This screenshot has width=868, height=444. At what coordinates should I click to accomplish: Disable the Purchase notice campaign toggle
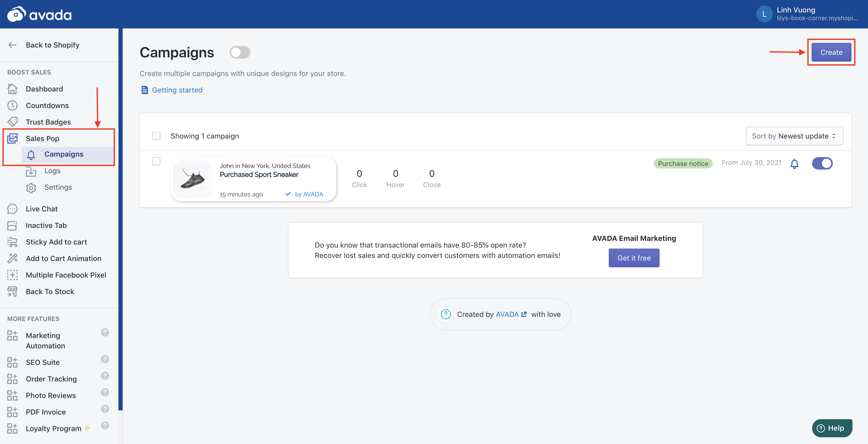tap(822, 164)
